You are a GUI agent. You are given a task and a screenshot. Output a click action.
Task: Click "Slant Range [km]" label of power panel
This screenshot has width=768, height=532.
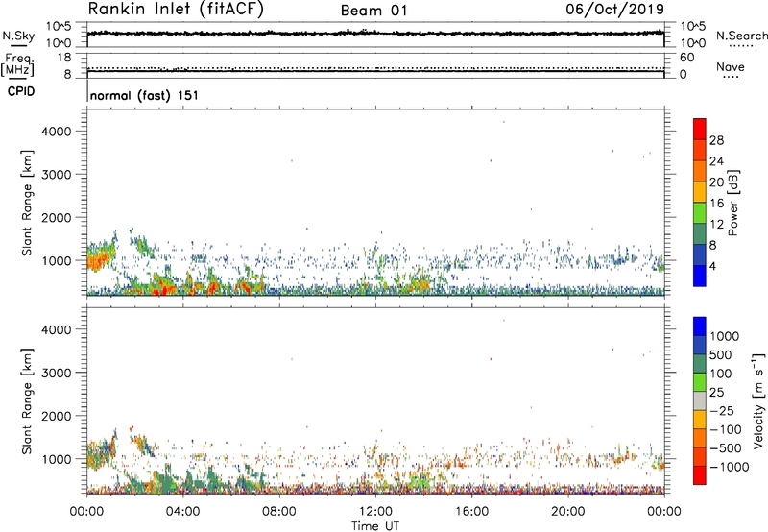(x=27, y=203)
